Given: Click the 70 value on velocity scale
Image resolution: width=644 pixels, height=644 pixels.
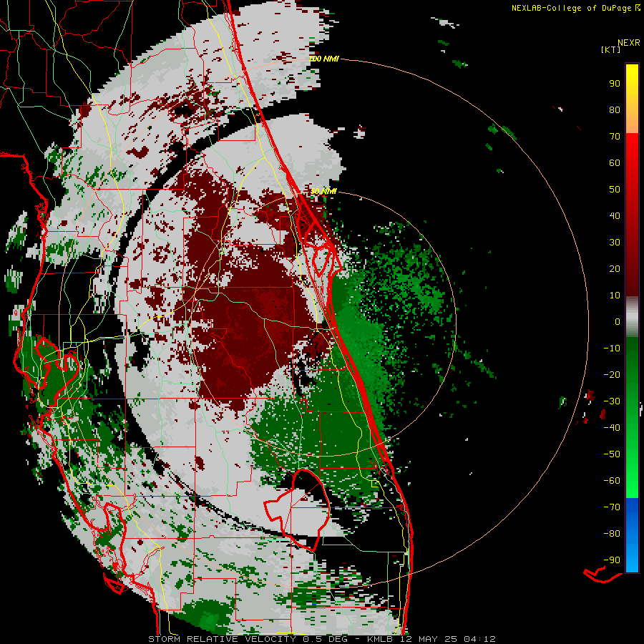Looking at the screenshot, I should pyautogui.click(x=615, y=137).
